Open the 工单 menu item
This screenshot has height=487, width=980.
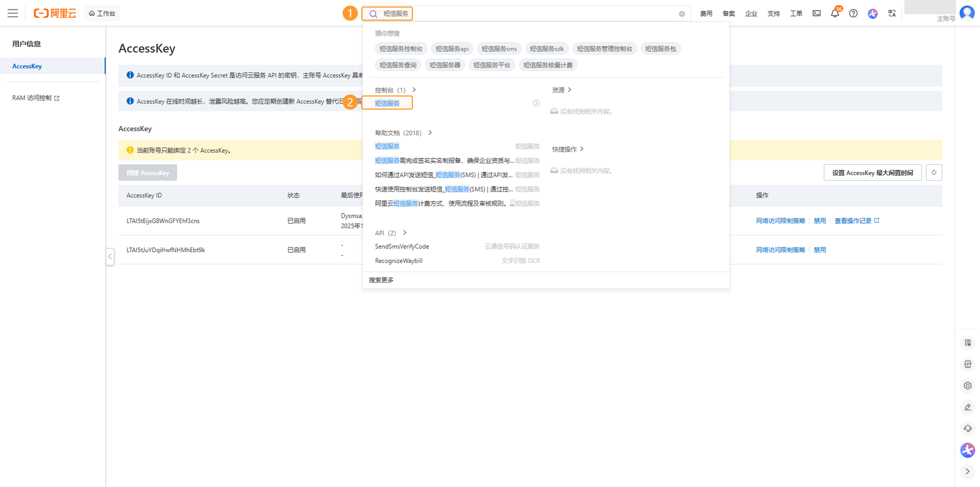796,13
